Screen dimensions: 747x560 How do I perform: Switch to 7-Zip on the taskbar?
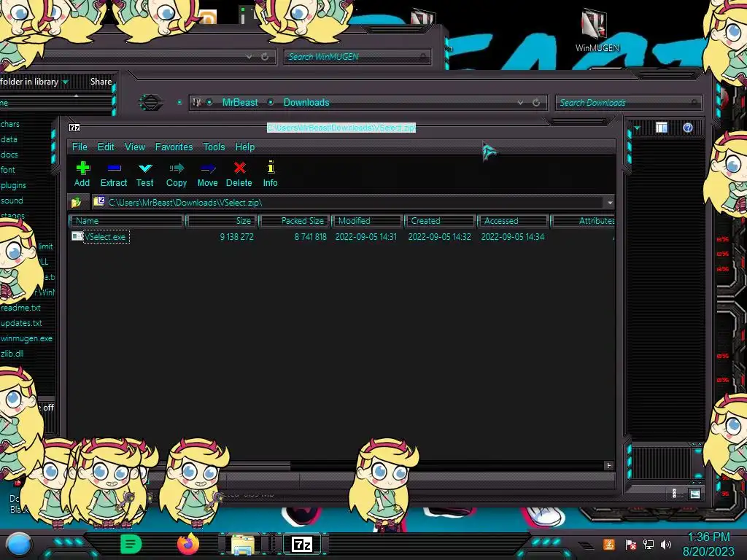coord(302,544)
